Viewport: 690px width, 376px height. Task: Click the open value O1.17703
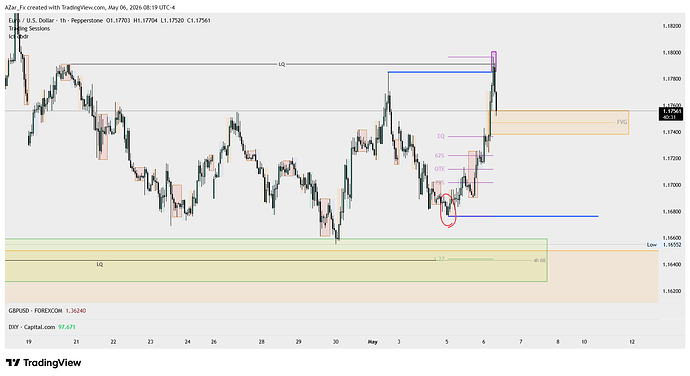(118, 20)
